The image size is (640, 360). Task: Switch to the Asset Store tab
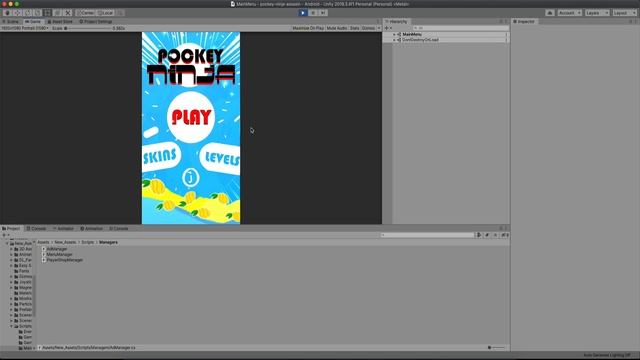tap(60, 21)
